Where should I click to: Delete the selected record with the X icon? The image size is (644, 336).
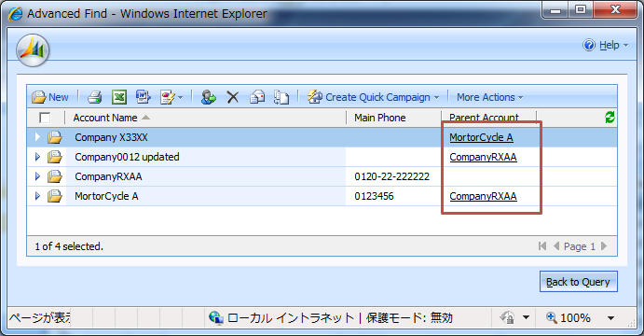coord(233,97)
